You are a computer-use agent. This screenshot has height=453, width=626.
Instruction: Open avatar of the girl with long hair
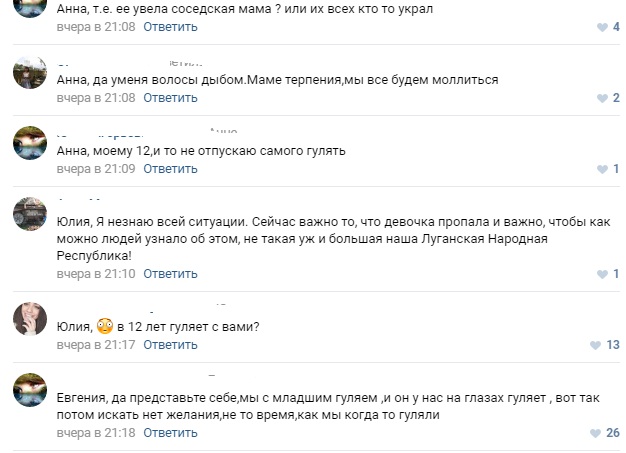pos(30,318)
